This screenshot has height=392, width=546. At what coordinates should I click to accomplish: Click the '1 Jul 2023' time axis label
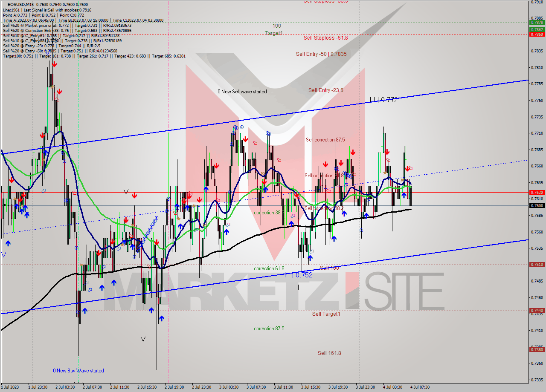coord(9,387)
